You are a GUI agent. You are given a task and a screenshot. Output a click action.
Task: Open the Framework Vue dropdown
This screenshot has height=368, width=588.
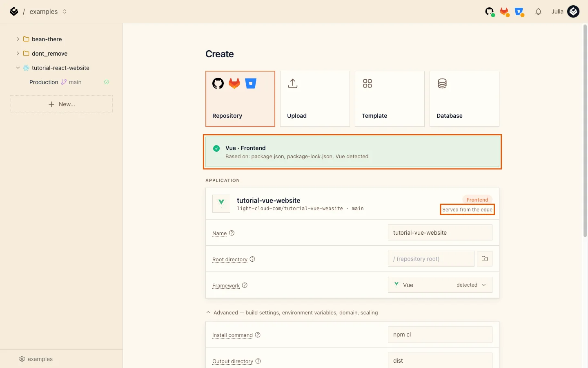(x=440, y=285)
